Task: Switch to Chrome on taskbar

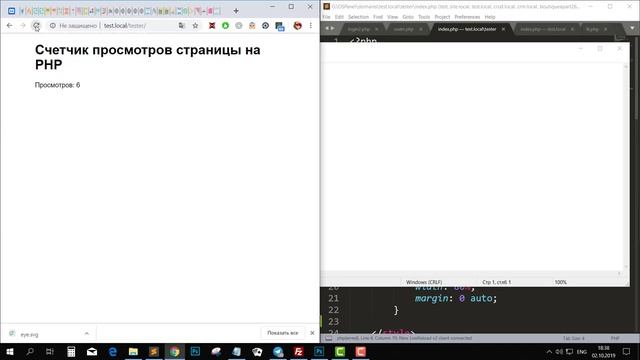Action: pos(175,351)
